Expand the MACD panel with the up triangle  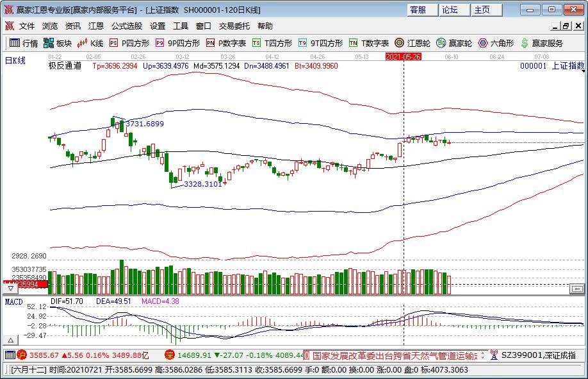[12, 339]
